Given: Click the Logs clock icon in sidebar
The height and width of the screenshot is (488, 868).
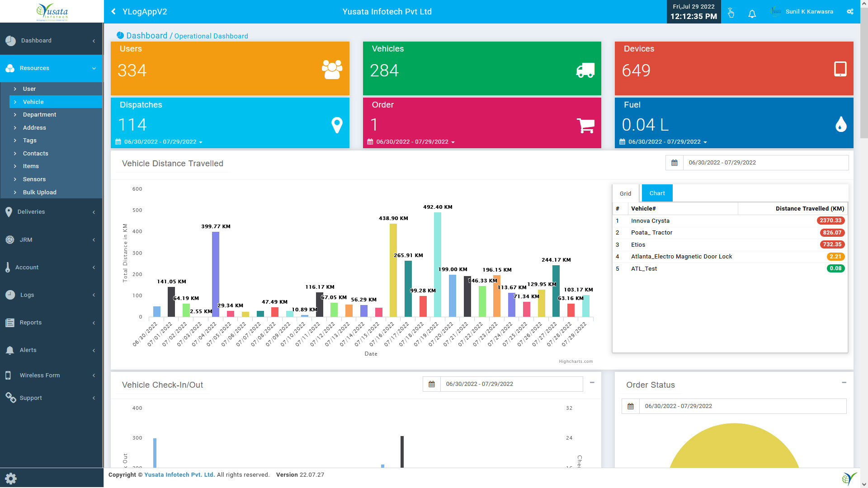Looking at the screenshot, I should click(x=10, y=295).
